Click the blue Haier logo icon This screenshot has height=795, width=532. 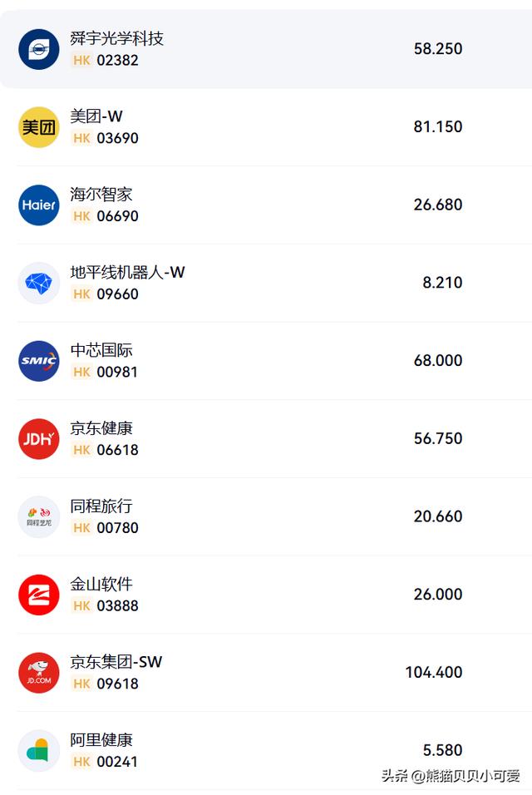pos(39,205)
